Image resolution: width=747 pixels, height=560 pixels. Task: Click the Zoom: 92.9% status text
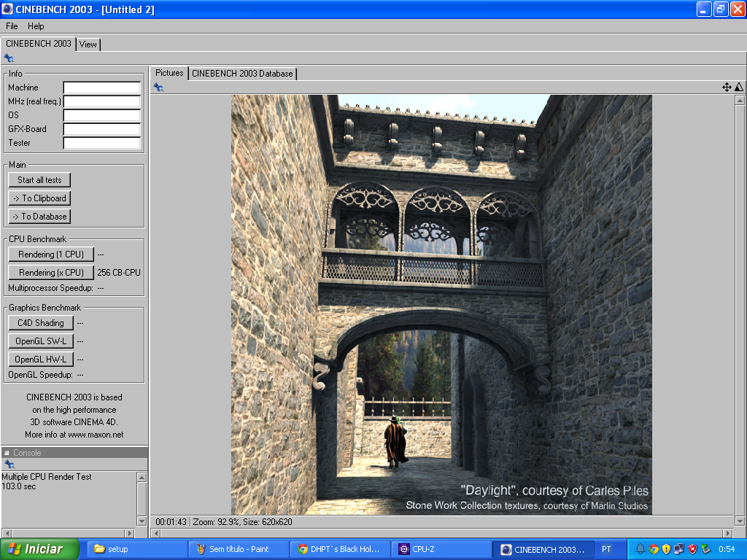(216, 522)
